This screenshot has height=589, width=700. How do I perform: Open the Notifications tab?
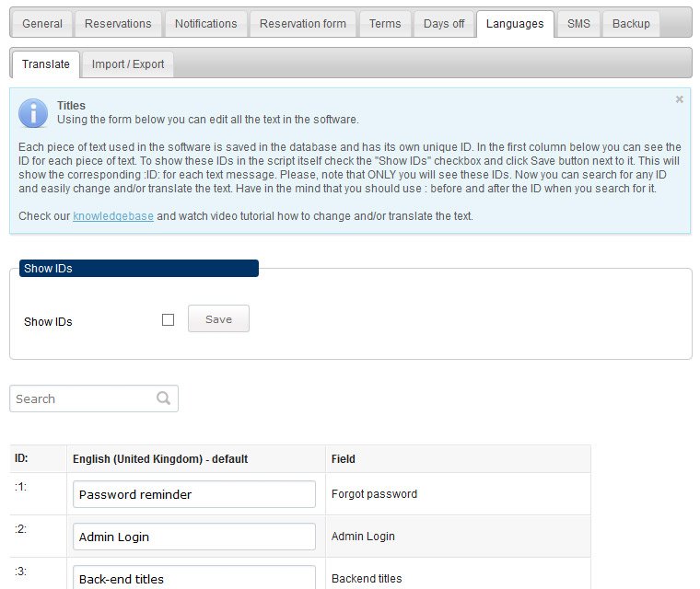coord(205,24)
